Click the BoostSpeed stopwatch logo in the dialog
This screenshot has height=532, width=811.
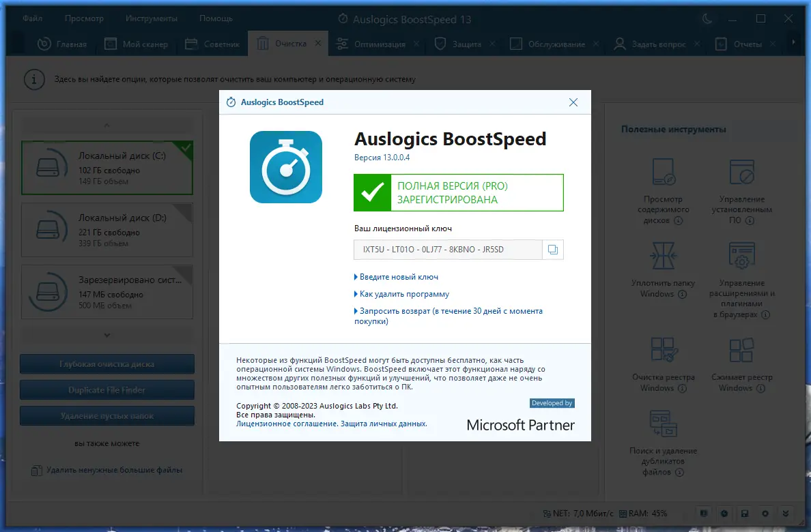coord(286,167)
